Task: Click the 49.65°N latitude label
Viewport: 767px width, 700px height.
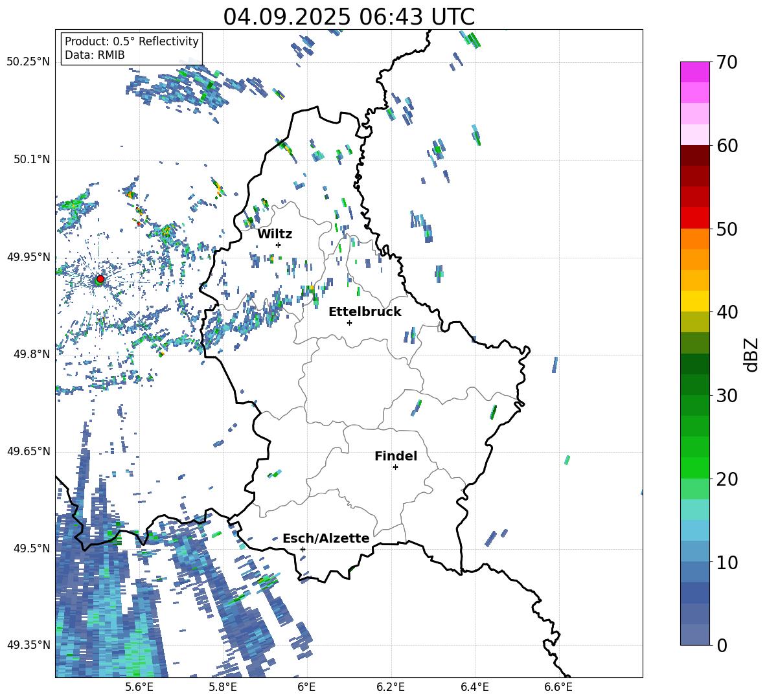Action: pyautogui.click(x=29, y=451)
